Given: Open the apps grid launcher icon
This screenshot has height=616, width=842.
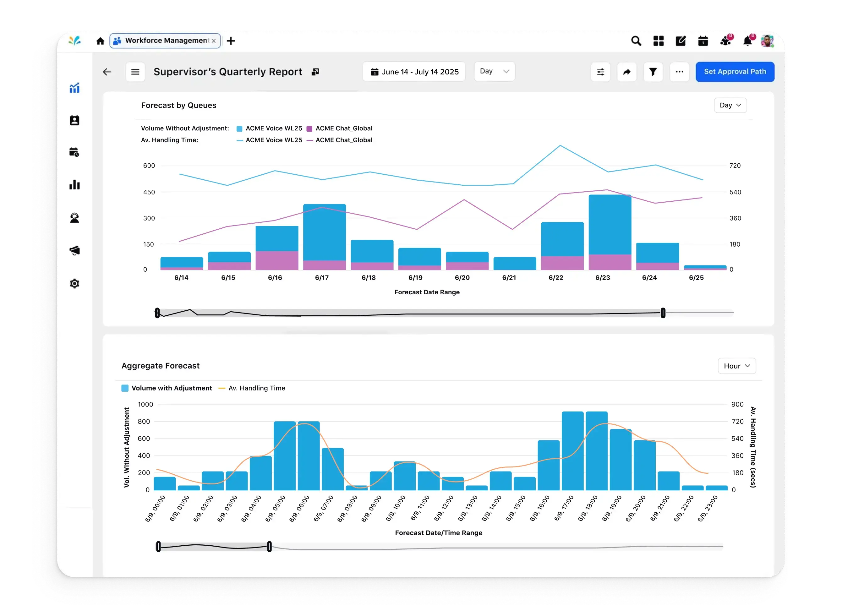Looking at the screenshot, I should coord(658,41).
